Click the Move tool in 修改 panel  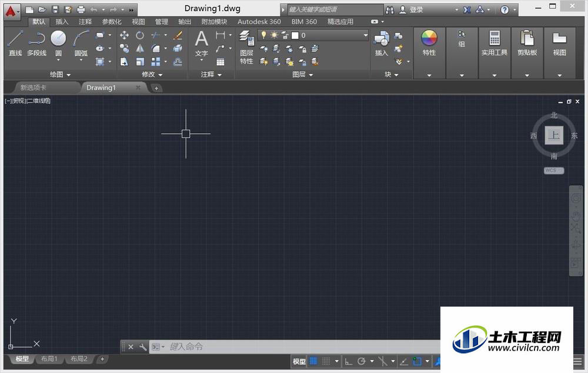(124, 36)
